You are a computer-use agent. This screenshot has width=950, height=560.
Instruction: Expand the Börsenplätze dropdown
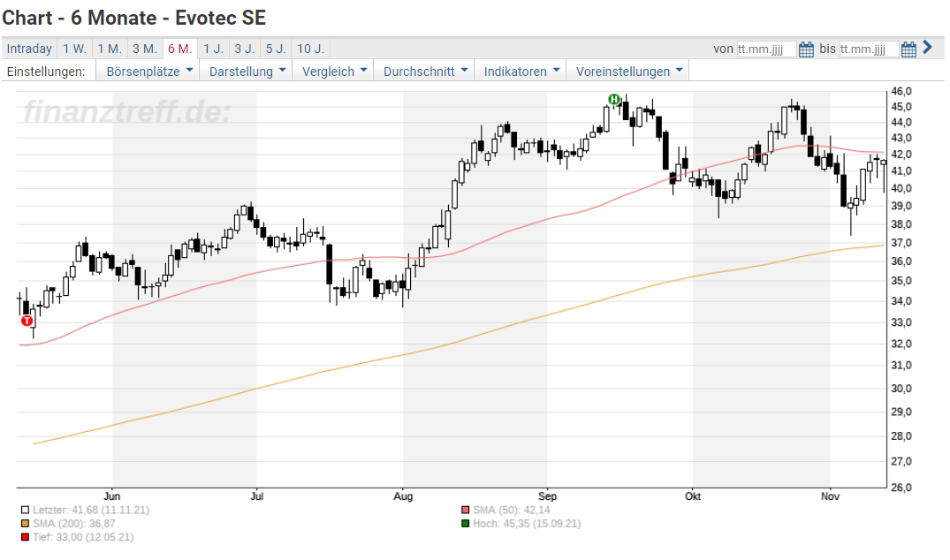(149, 72)
